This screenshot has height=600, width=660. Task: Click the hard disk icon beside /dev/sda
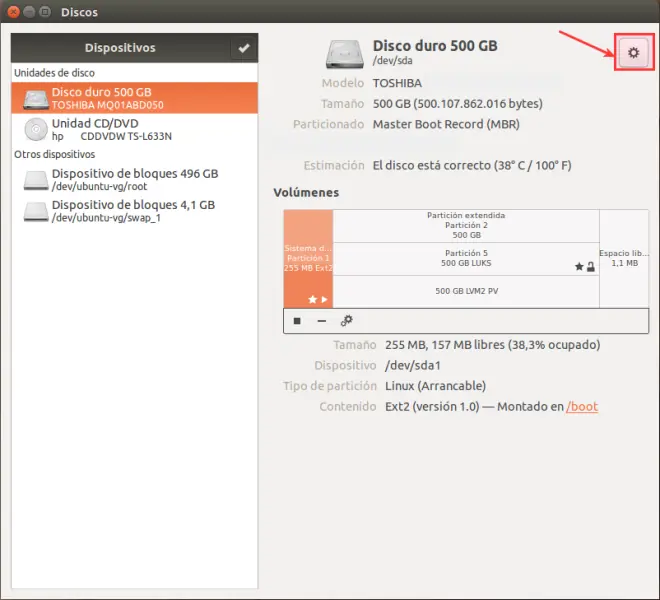(344, 54)
